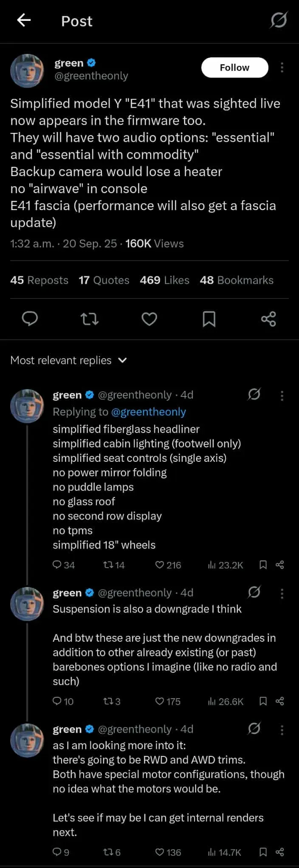The height and width of the screenshot is (868, 299).
Task: Like the fiberglass headliner reply
Action: coord(160,565)
